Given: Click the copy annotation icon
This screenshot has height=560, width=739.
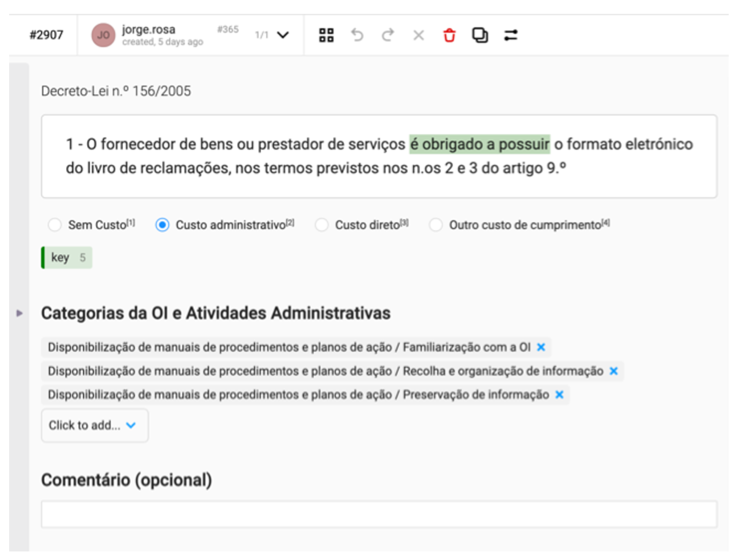Looking at the screenshot, I should click(x=480, y=35).
